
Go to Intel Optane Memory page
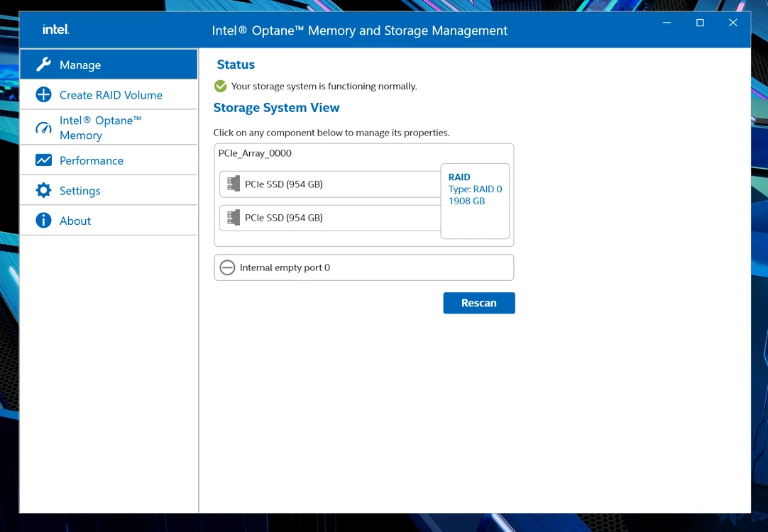(109, 127)
